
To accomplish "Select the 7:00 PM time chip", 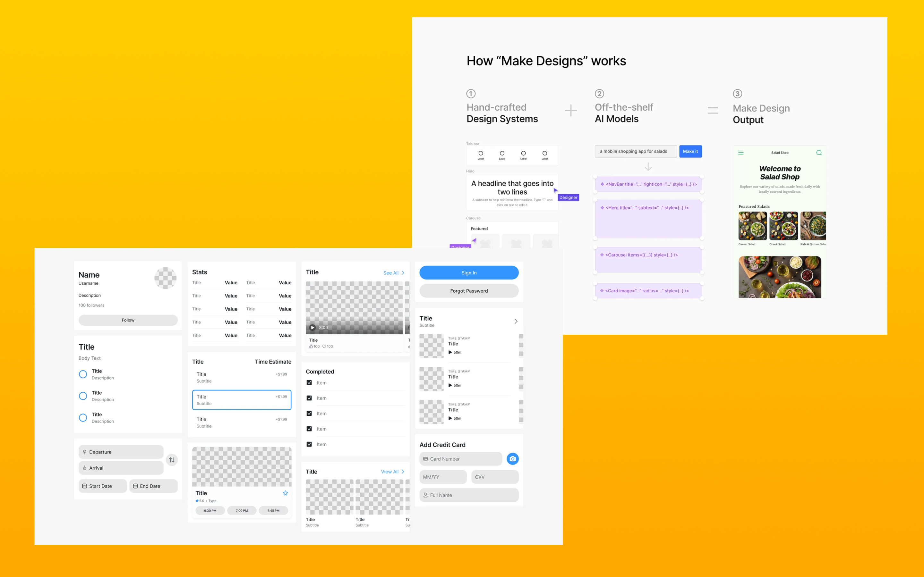I will coord(242,511).
